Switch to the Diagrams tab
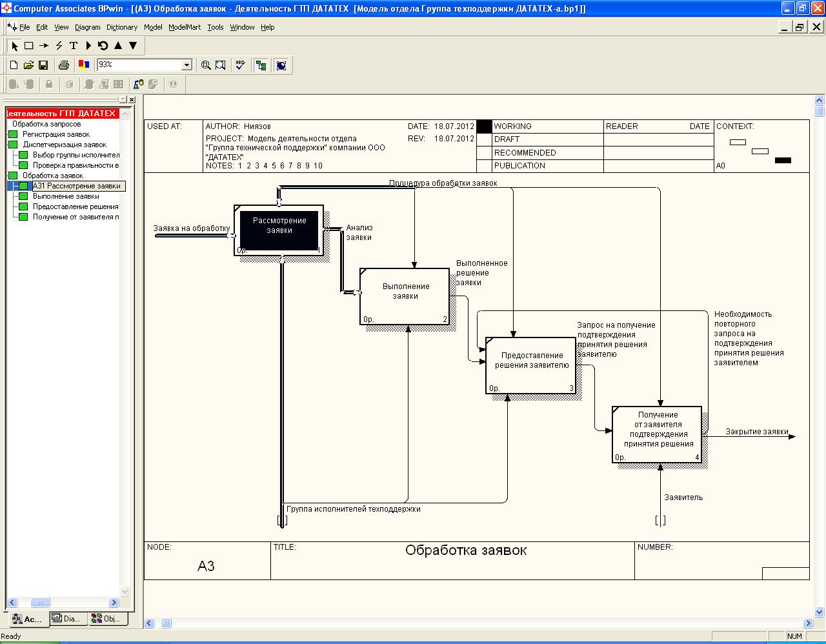826x644 pixels. pyautogui.click(x=68, y=618)
